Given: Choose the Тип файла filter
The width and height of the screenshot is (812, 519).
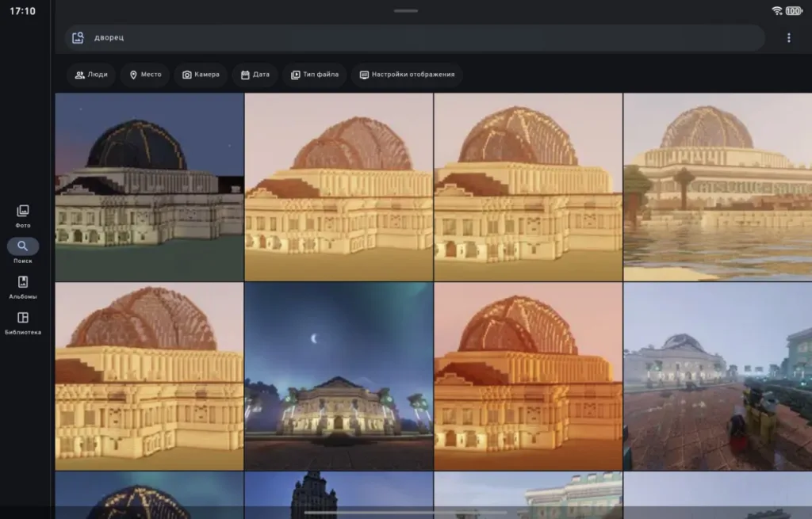Looking at the screenshot, I should point(315,74).
